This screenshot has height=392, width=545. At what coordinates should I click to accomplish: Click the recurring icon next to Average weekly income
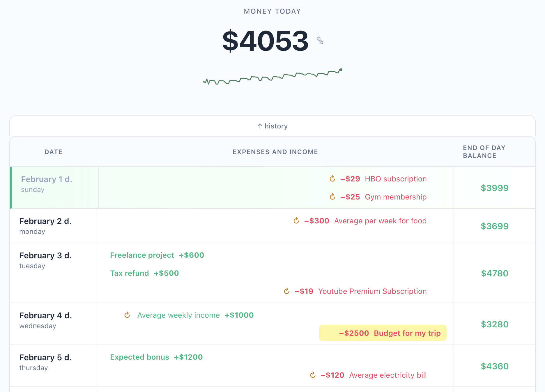pos(127,315)
